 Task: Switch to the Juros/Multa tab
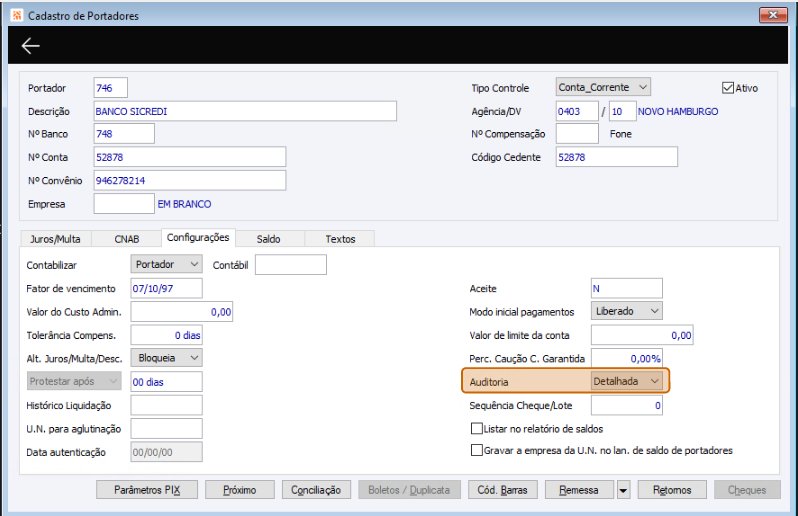[56, 239]
